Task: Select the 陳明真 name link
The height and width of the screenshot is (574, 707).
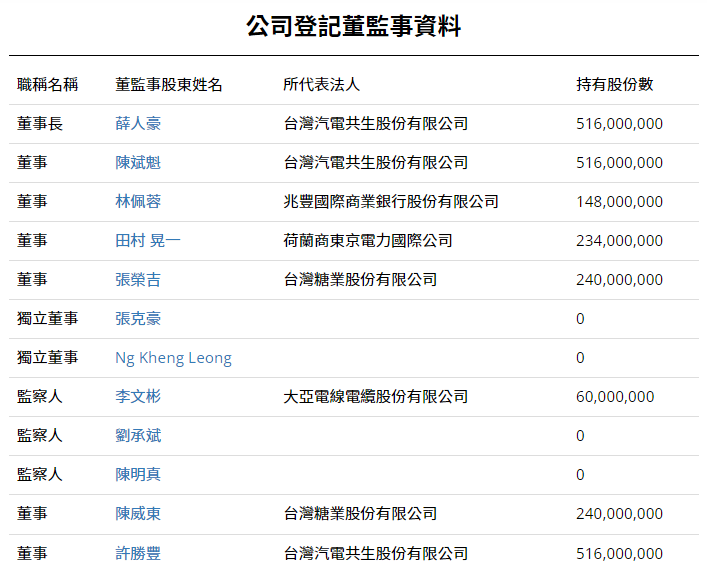Action: pos(138,475)
